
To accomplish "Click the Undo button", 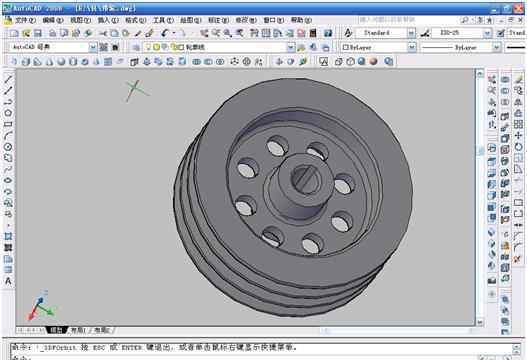I will tap(164, 33).
